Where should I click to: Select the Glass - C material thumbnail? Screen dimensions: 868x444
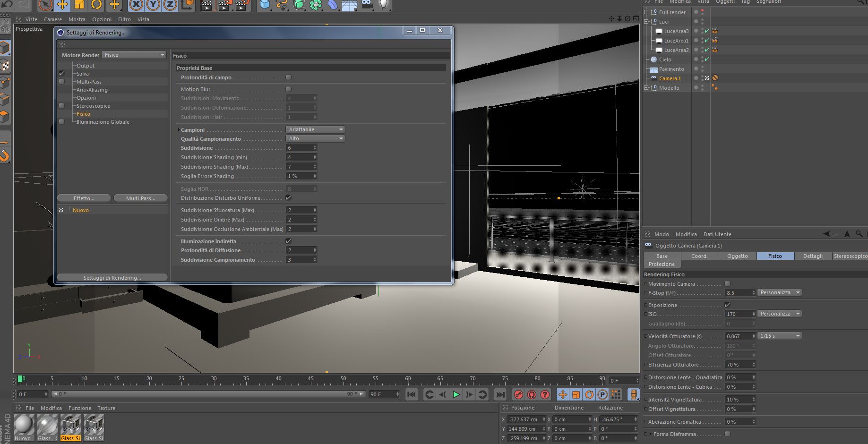click(47, 428)
